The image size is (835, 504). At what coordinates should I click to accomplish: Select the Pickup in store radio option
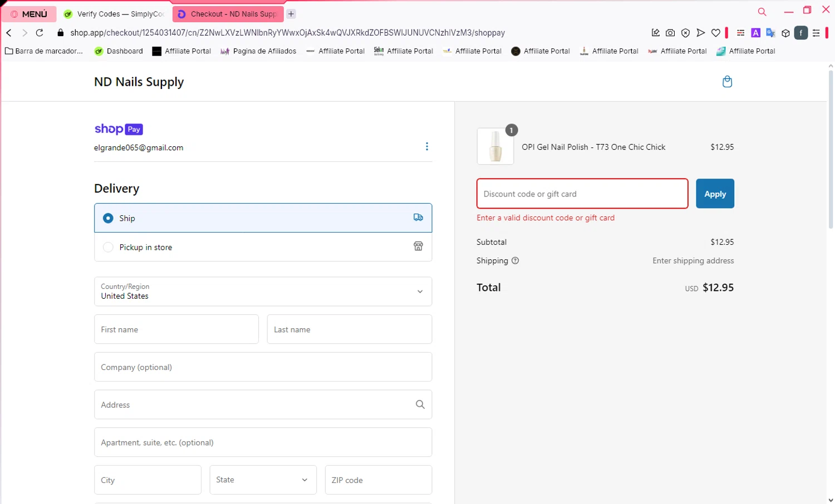[x=108, y=247]
